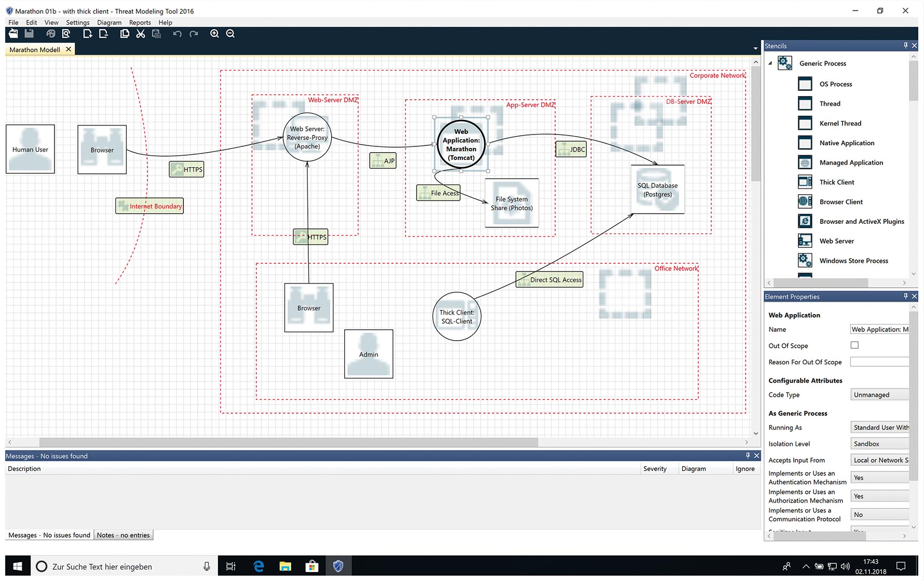Screen dimensions: 924x581
Task: Open the Accepts Input From dropdown
Action: pos(880,460)
